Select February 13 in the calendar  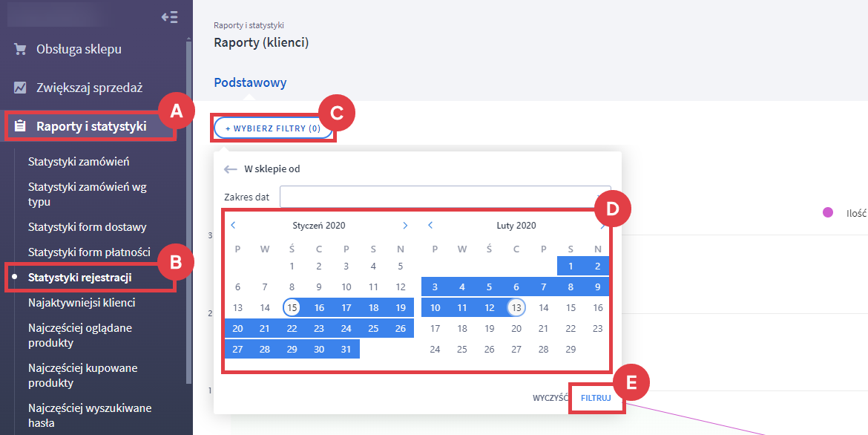pos(516,308)
